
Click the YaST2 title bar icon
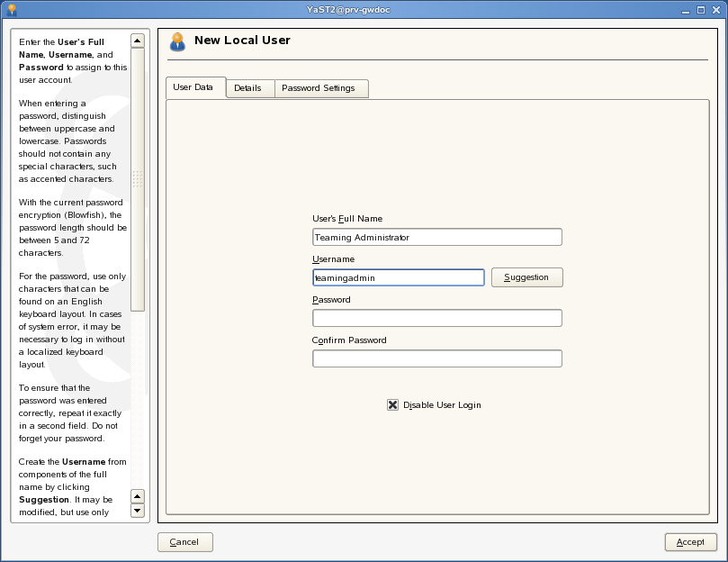pyautogui.click(x=13, y=10)
